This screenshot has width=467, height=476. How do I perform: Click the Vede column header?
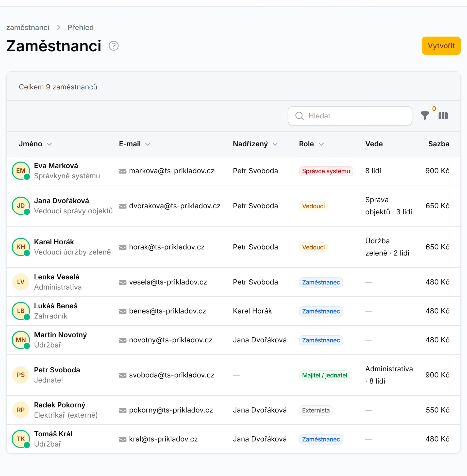374,144
